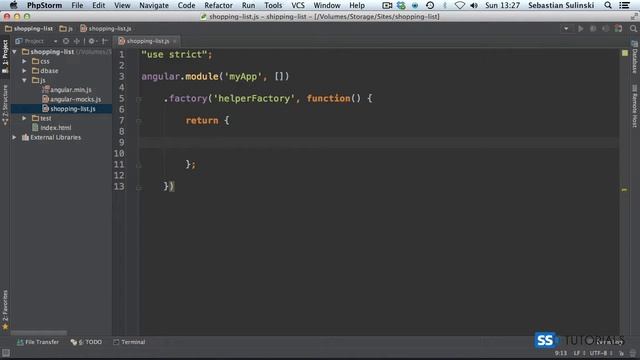Expand the dbase folder

point(24,71)
